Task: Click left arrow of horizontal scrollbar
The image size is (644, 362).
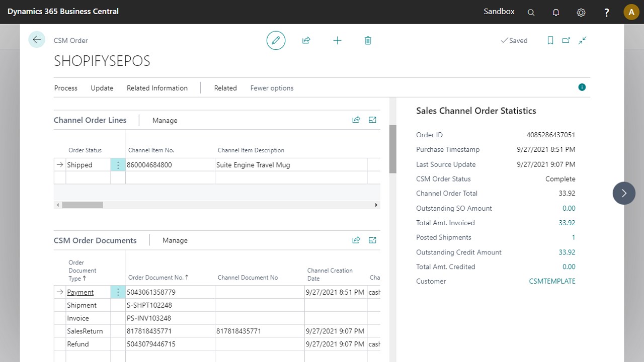Action: point(58,205)
